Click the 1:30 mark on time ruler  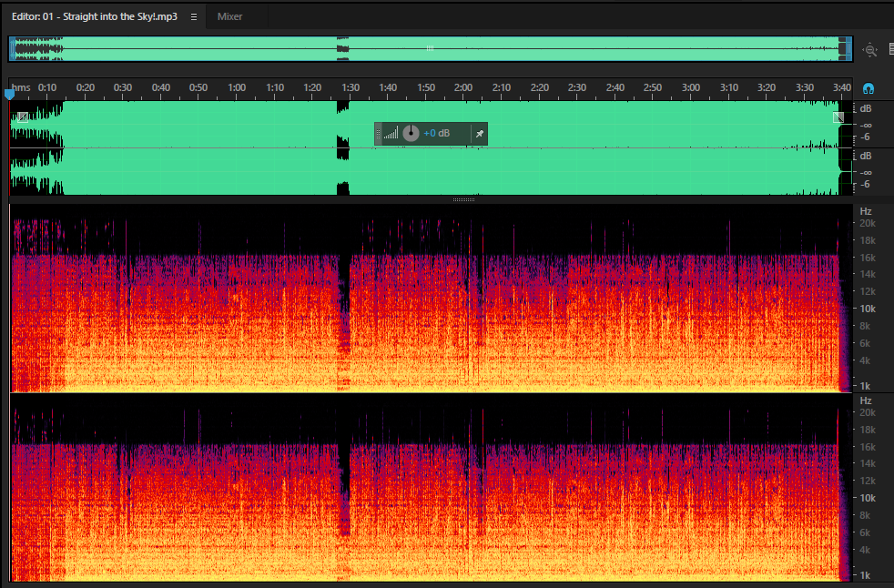coord(350,87)
